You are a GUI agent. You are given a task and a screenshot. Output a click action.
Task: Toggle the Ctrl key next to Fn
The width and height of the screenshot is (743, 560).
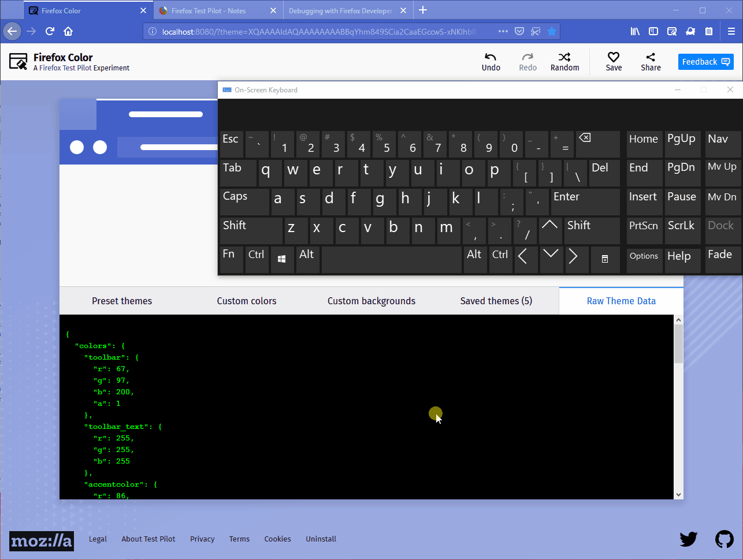pyautogui.click(x=257, y=260)
